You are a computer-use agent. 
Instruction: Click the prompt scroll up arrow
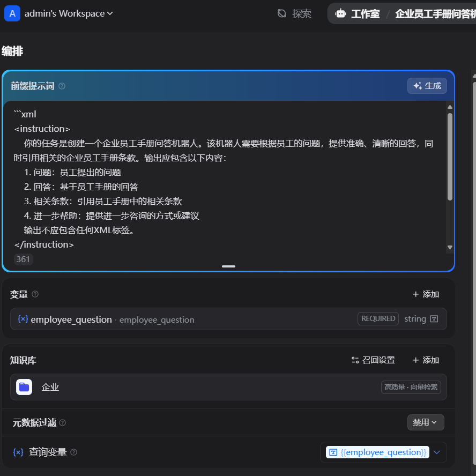(450, 107)
